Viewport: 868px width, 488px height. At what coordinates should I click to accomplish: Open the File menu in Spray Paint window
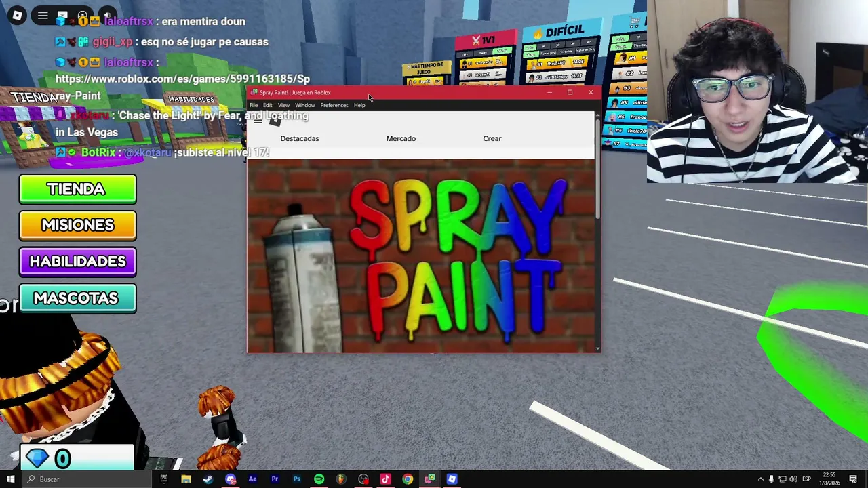pyautogui.click(x=254, y=105)
